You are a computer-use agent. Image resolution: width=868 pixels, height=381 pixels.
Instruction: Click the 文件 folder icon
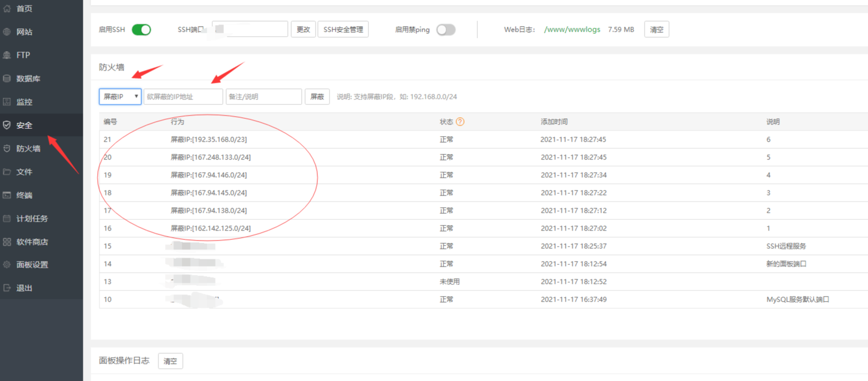pyautogui.click(x=7, y=172)
